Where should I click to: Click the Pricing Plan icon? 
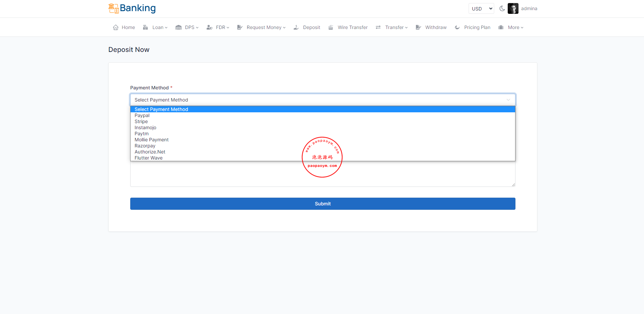[x=457, y=28]
